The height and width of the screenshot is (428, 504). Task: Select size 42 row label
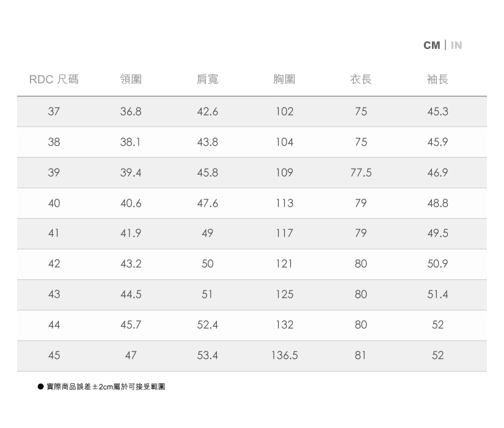click(54, 264)
